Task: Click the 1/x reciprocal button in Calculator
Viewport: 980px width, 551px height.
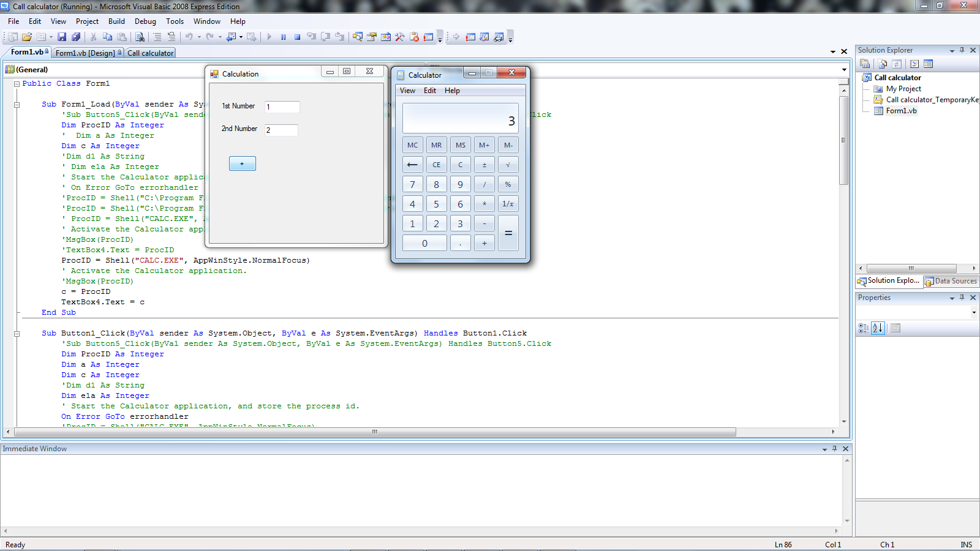Action: [x=508, y=204]
